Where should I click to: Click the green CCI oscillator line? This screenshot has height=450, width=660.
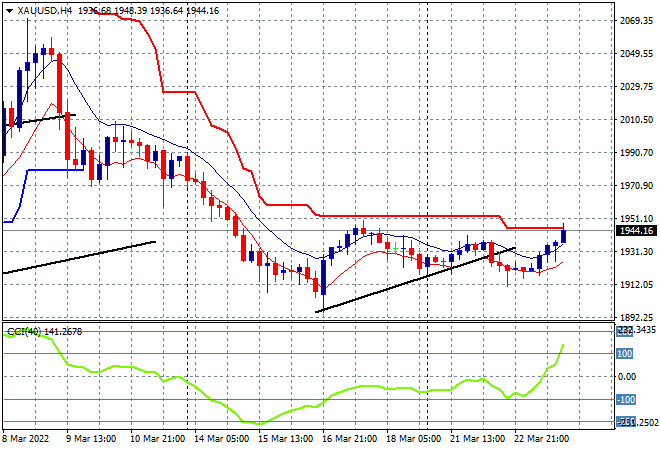pos(300,410)
